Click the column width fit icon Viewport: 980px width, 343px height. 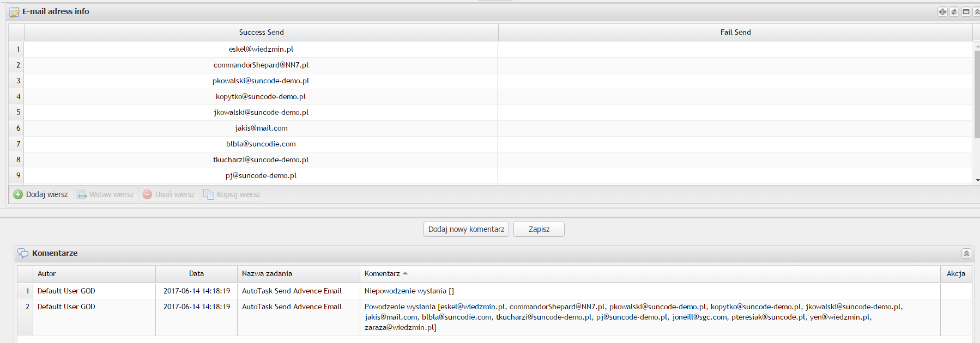coord(942,11)
